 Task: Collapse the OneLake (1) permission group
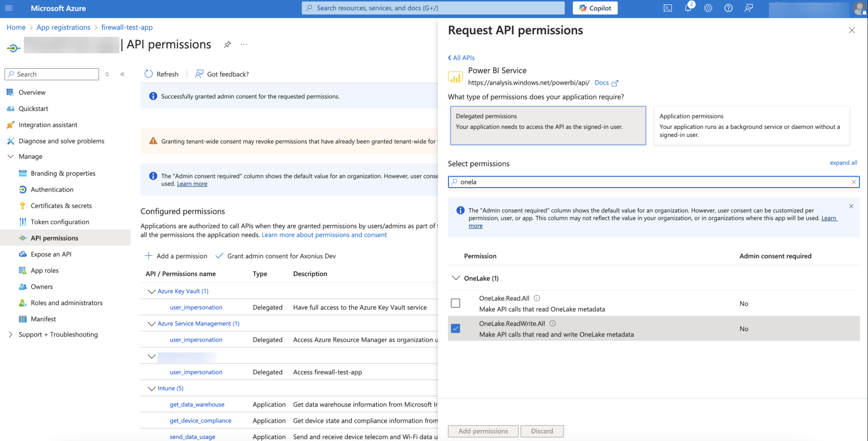(x=456, y=278)
